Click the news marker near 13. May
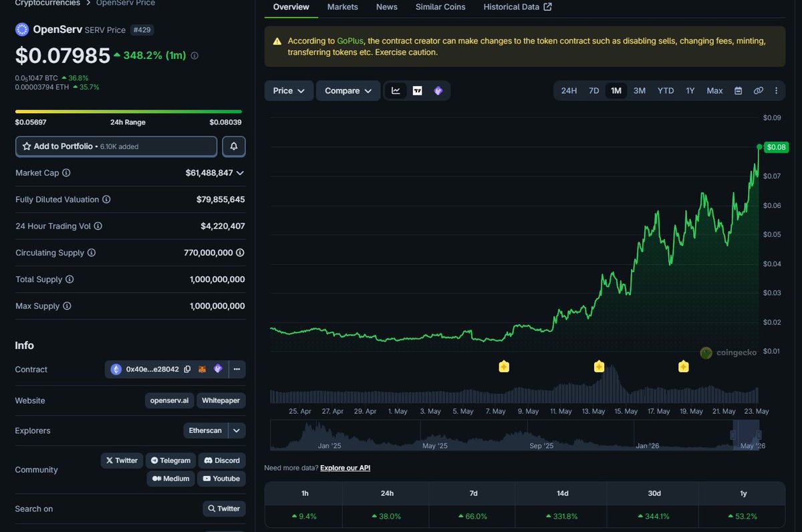802x532 pixels. (599, 366)
